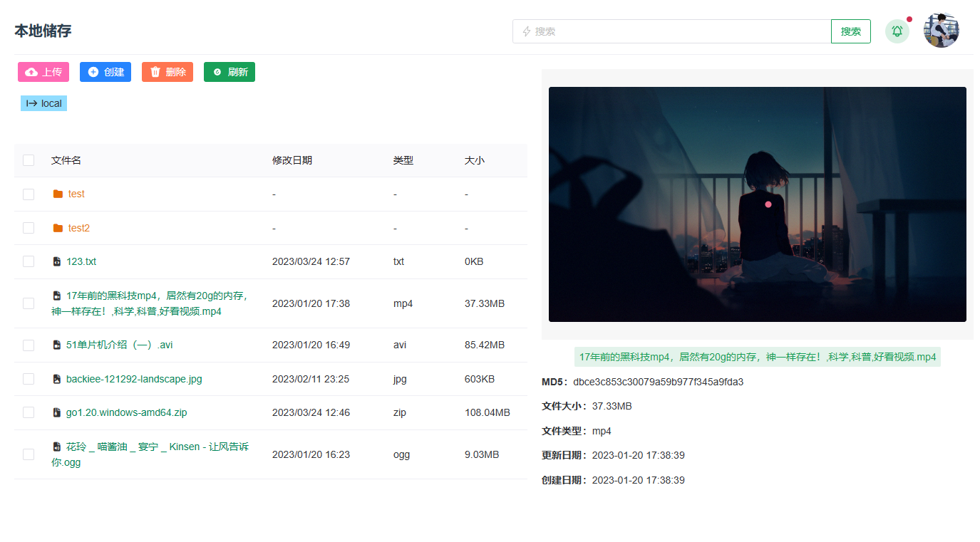Click the refresh icon in 刷新 button
Screen dimensions: 980x542
(217, 72)
